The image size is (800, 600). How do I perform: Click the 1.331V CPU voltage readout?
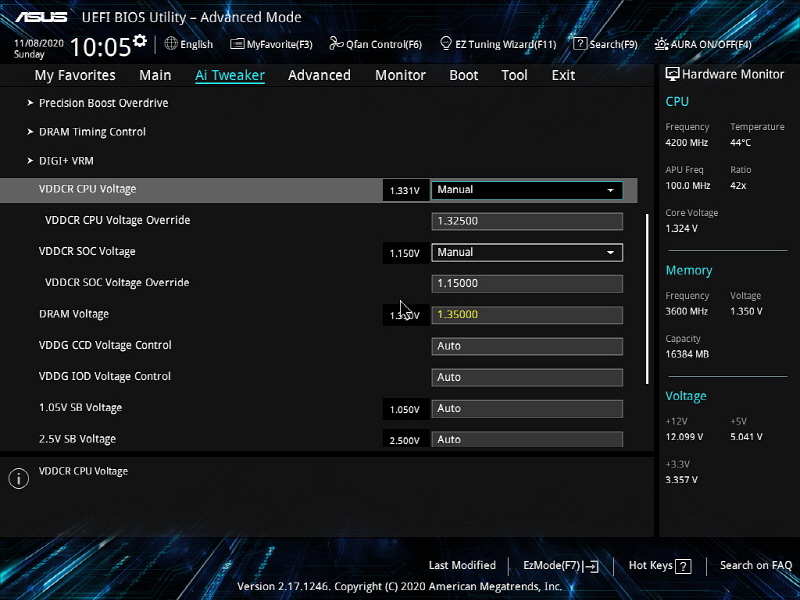(x=405, y=191)
